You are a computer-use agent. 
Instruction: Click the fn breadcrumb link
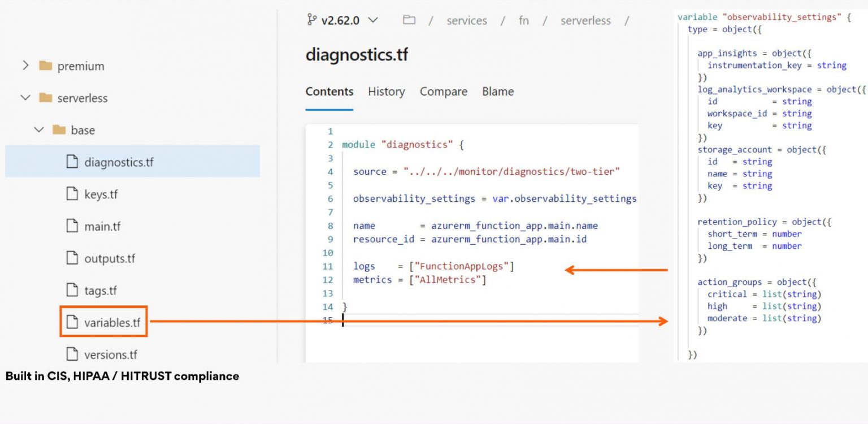click(523, 20)
